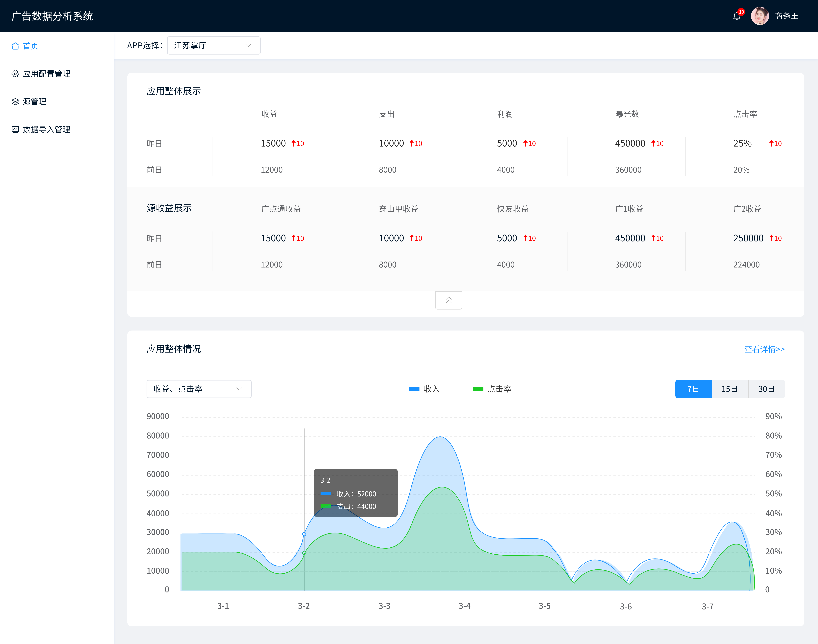818x644 pixels.
Task: Click the red up arrow beside 250000
Action: click(x=771, y=238)
